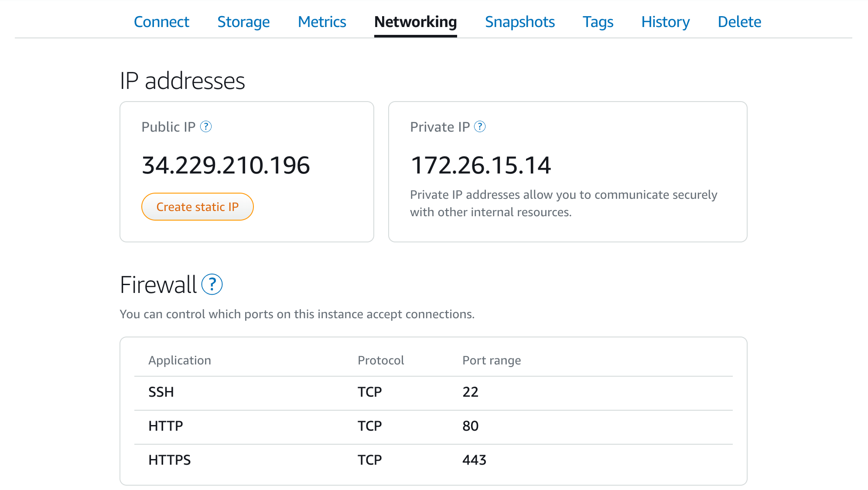Click the Port range column header
This screenshot has height=490, width=868.
pyautogui.click(x=492, y=361)
